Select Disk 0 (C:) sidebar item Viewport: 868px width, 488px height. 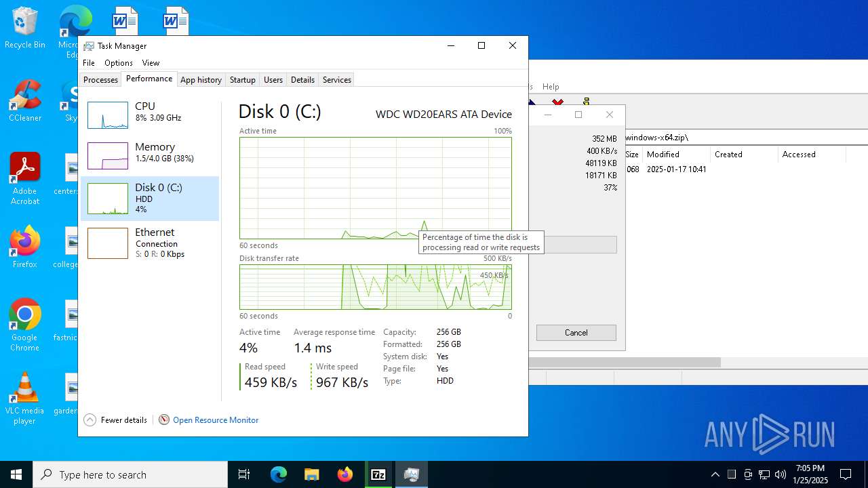(150, 199)
